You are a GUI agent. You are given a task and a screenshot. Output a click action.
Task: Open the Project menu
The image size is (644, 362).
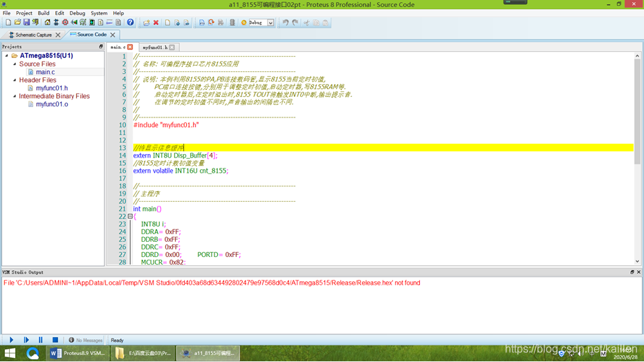coord(24,13)
